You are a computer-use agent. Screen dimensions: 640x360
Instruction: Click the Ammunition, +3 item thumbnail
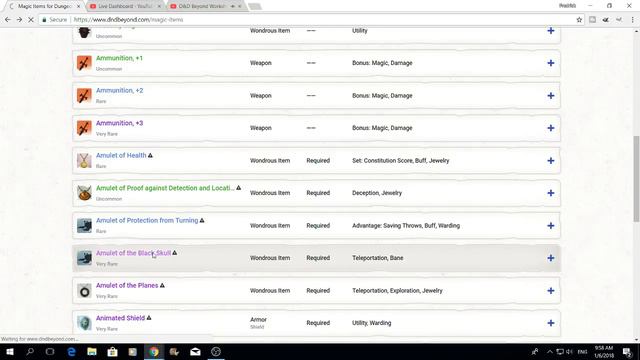(x=84, y=128)
